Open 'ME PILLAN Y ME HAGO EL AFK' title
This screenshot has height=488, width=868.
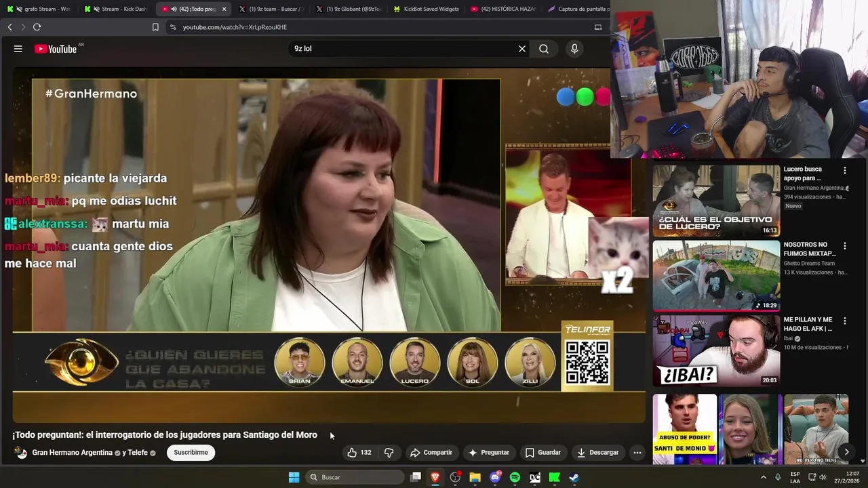(x=808, y=324)
